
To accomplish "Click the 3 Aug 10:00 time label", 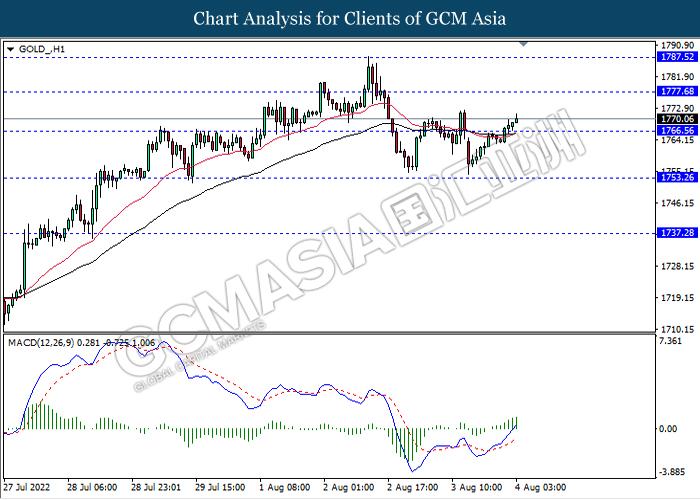I will [477, 487].
